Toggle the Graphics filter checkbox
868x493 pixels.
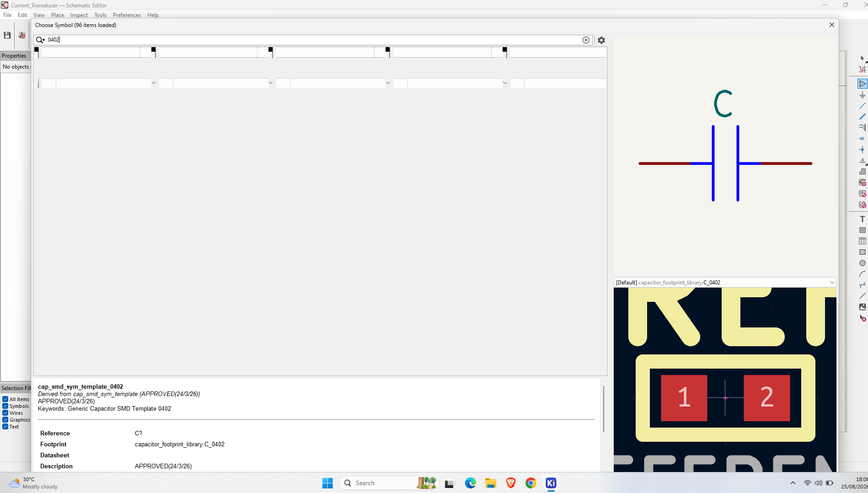pos(5,420)
